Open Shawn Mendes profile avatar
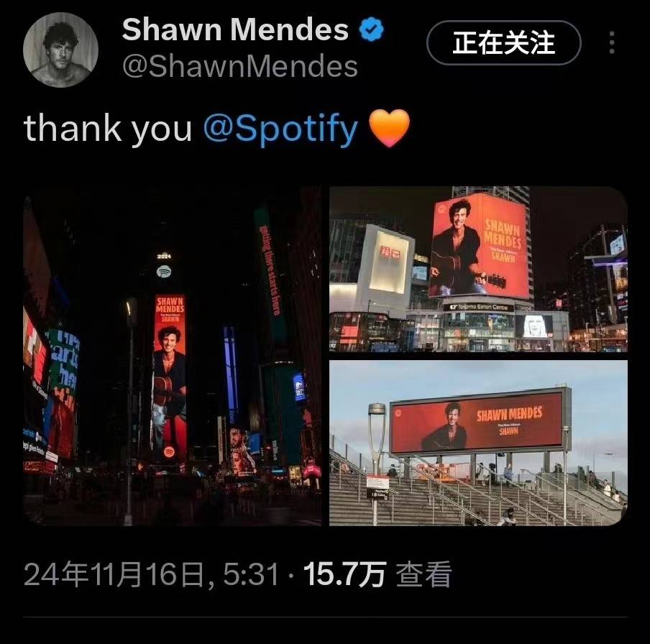The width and height of the screenshot is (650, 644). coord(60,50)
